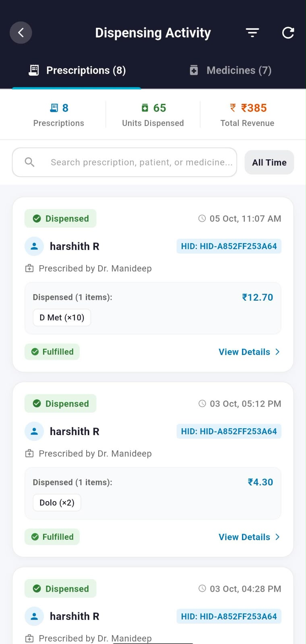Switch to the Medicines (7) tab
The height and width of the screenshot is (644, 306).
pos(230,70)
